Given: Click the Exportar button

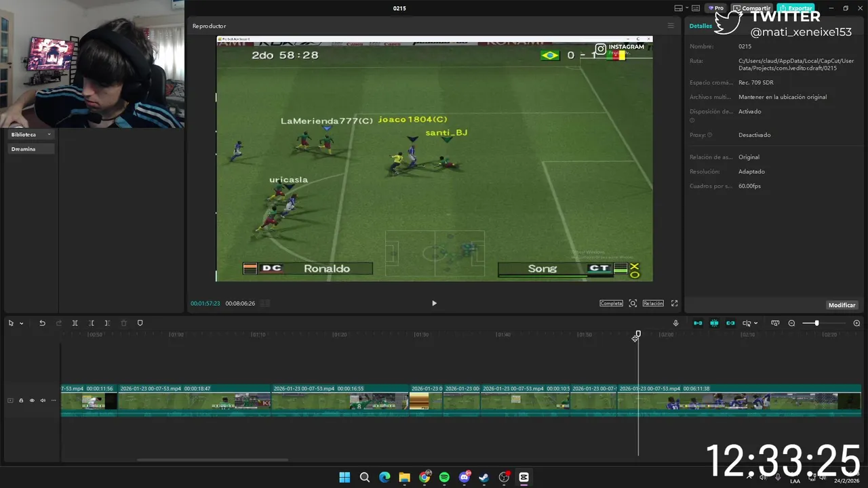Looking at the screenshot, I should tap(795, 8).
